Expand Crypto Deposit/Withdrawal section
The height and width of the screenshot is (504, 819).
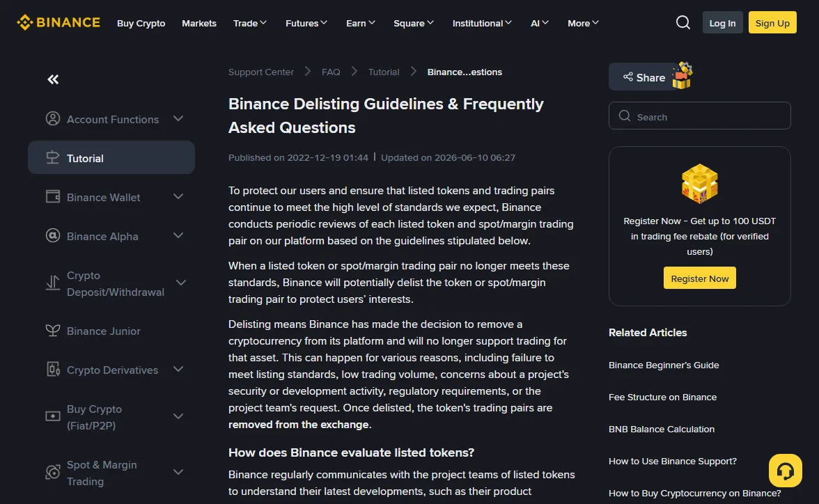(181, 283)
